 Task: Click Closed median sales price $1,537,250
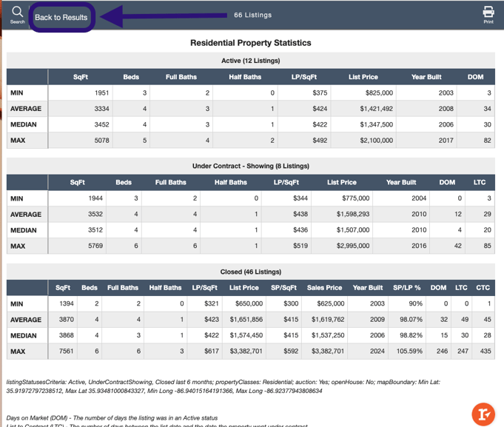328,335
